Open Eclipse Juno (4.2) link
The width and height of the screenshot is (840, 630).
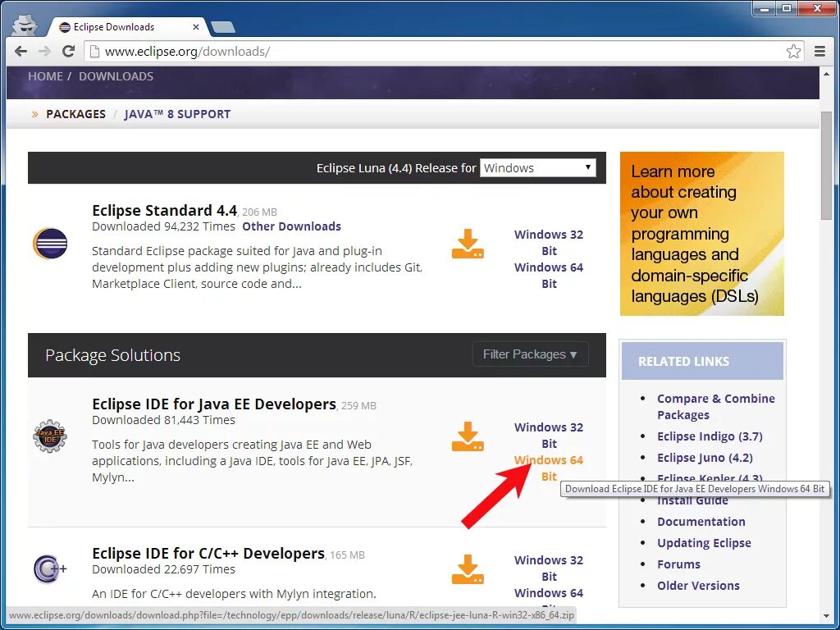point(705,458)
